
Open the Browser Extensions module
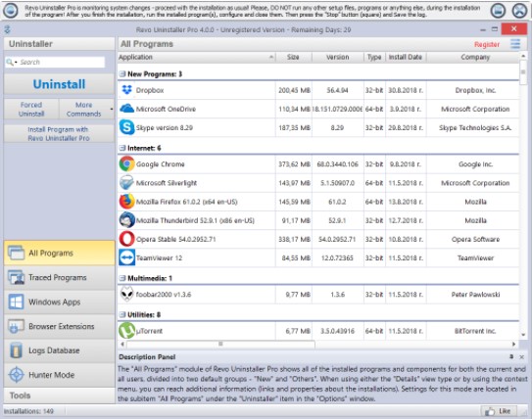60,326
